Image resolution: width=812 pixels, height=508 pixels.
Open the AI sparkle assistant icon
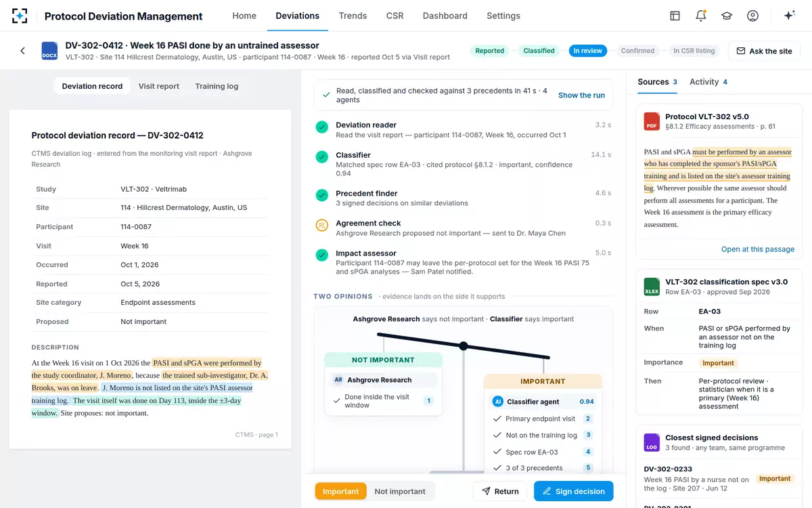click(x=789, y=16)
